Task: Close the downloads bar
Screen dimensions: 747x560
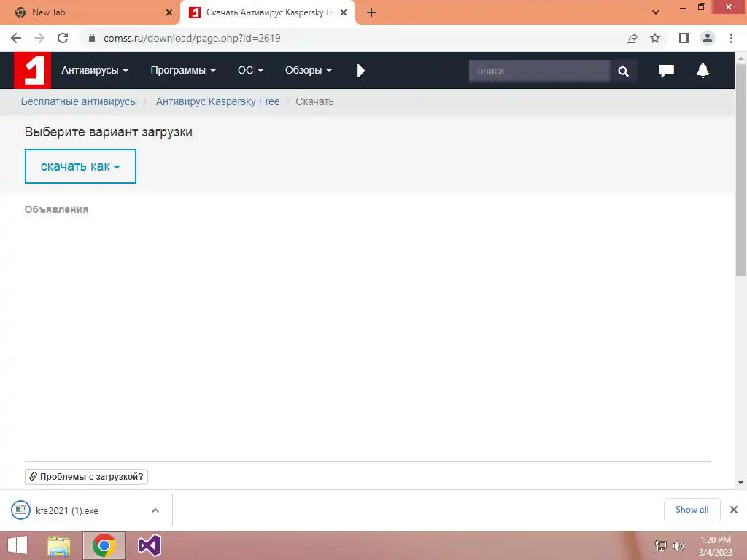Action: pyautogui.click(x=734, y=510)
